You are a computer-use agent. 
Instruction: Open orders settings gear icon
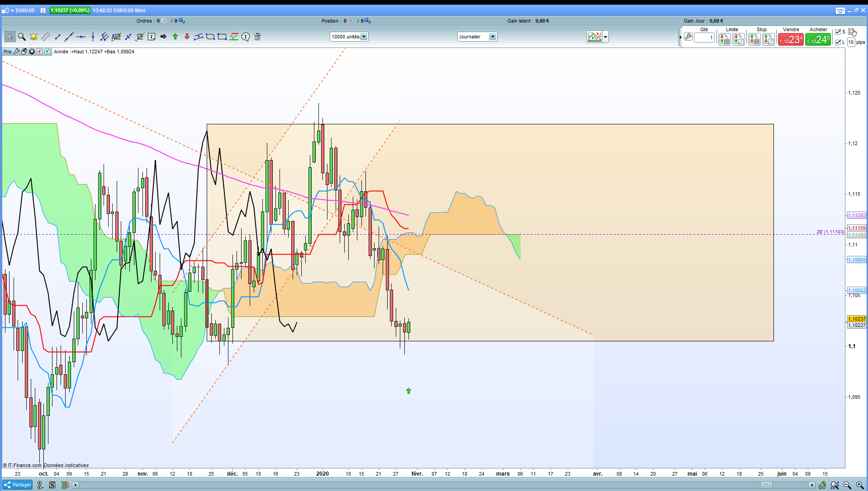(182, 21)
